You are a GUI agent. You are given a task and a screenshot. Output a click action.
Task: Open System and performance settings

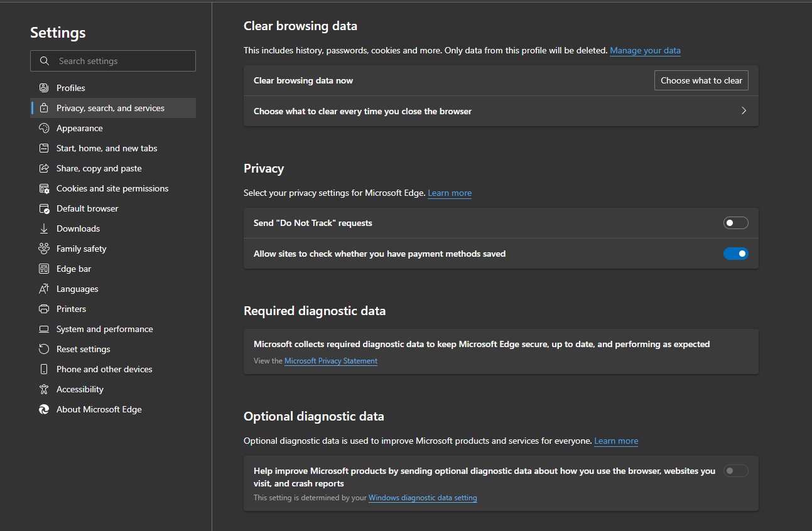tap(113, 329)
